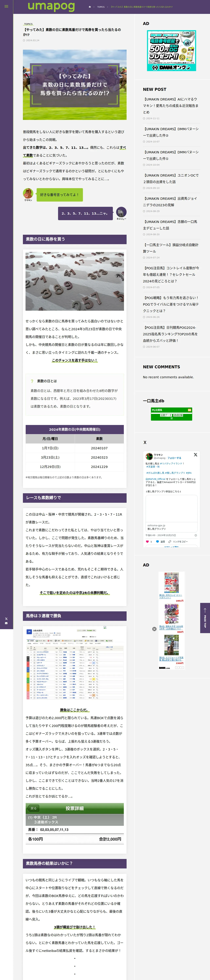Open post ユニオンOCで2頭目の出資をした話
The height and width of the screenshot is (980, 210).
[x=171, y=178]
